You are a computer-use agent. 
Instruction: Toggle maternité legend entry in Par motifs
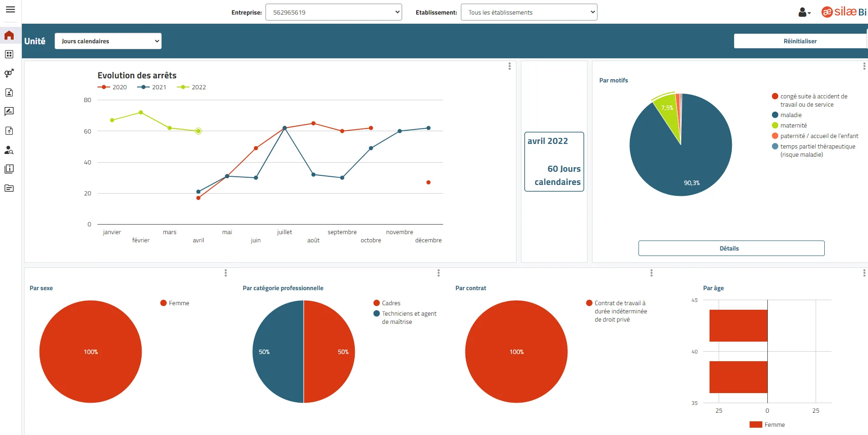point(790,125)
